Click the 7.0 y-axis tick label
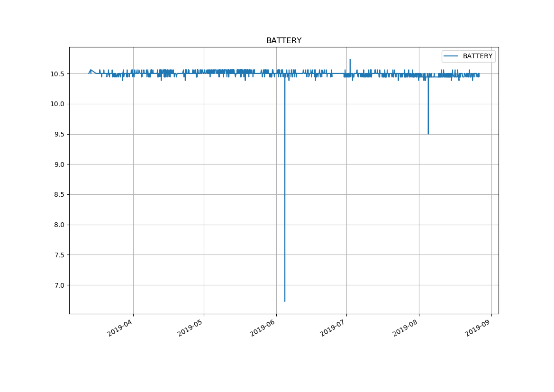554x392 pixels. 59,285
